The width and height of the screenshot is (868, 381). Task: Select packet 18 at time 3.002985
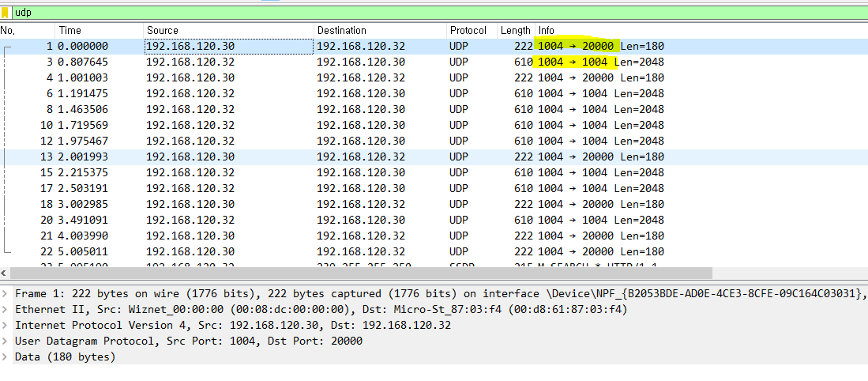[434, 204]
